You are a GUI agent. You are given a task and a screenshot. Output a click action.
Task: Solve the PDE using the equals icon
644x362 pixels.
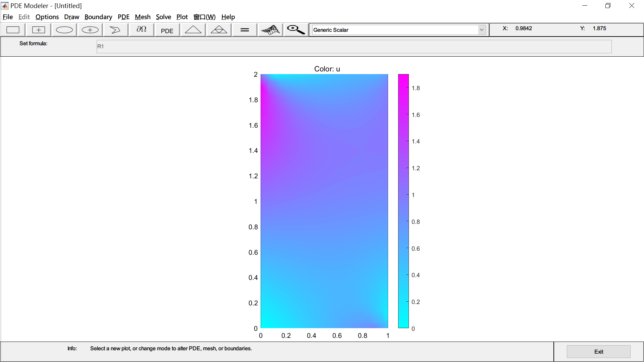coord(244,30)
